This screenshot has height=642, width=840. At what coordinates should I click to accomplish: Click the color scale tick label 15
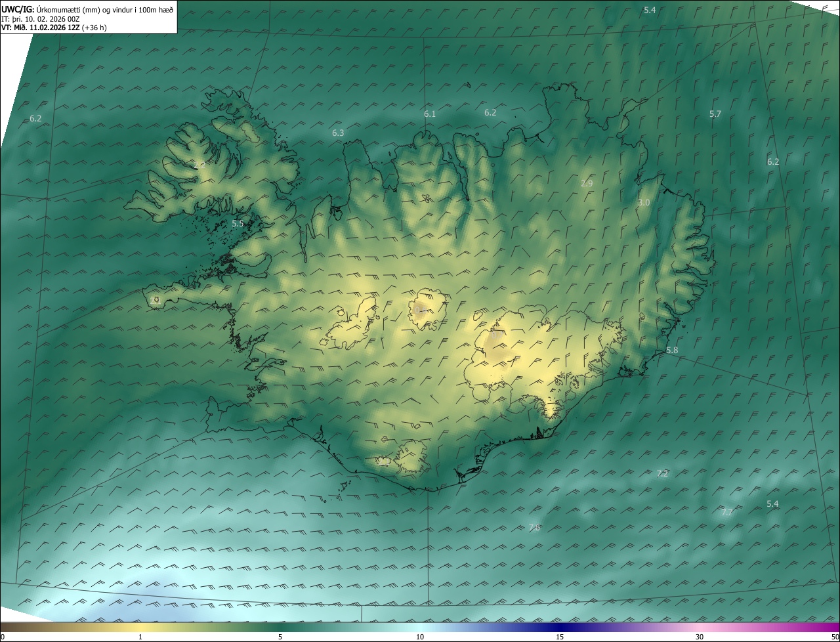(560, 637)
